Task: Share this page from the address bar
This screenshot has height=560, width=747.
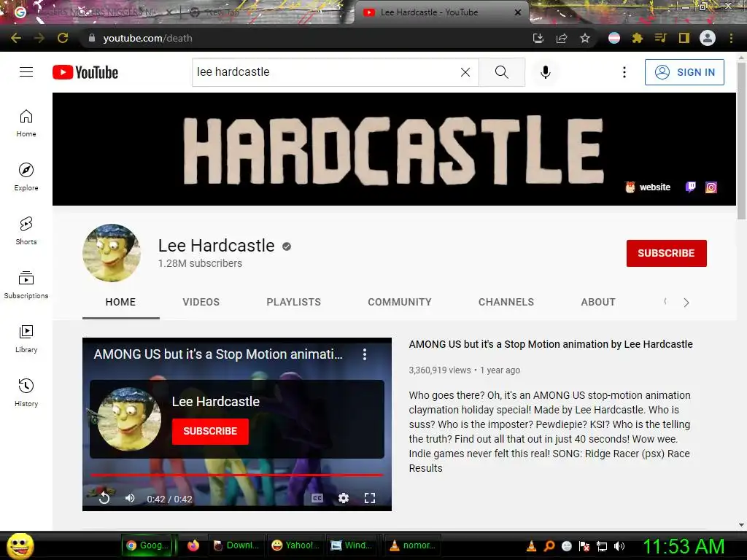Action: click(x=562, y=38)
